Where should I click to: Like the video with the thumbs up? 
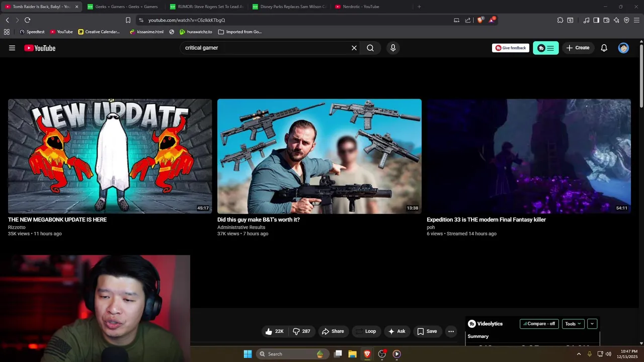coord(275,331)
